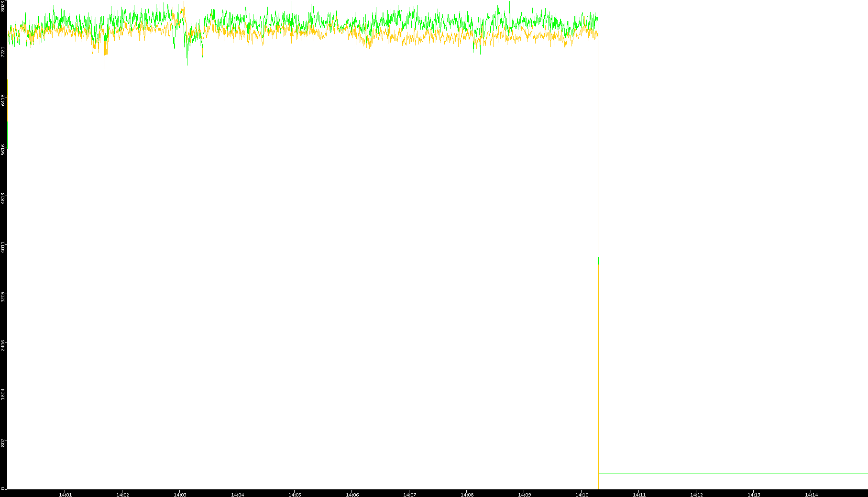The height and width of the screenshot is (497, 868).
Task: Click the 6418 value on vertical axis
Action: point(3,100)
